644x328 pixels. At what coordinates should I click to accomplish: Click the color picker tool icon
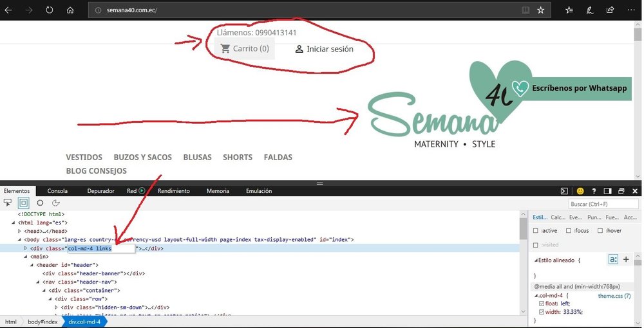click(40, 203)
